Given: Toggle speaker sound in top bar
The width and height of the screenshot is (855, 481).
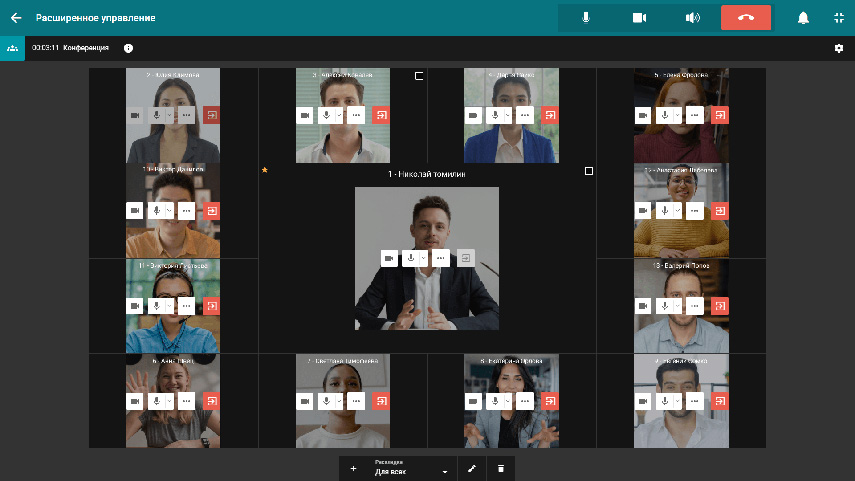Looking at the screenshot, I should coord(693,17).
